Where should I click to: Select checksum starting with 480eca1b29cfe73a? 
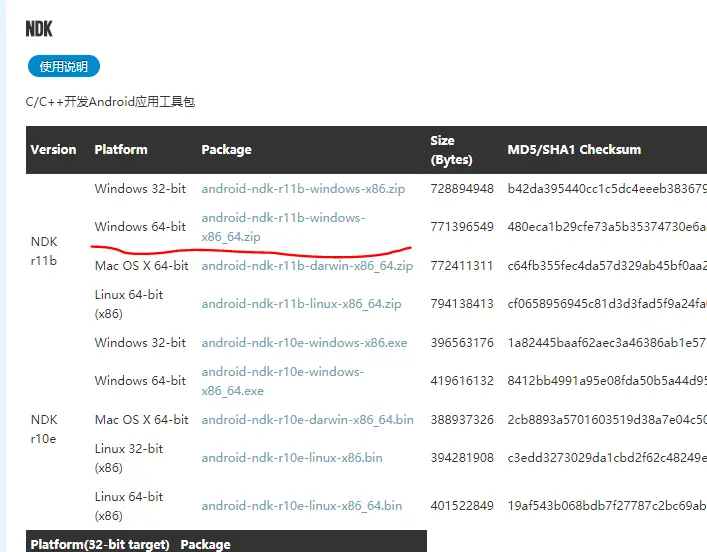pos(607,227)
